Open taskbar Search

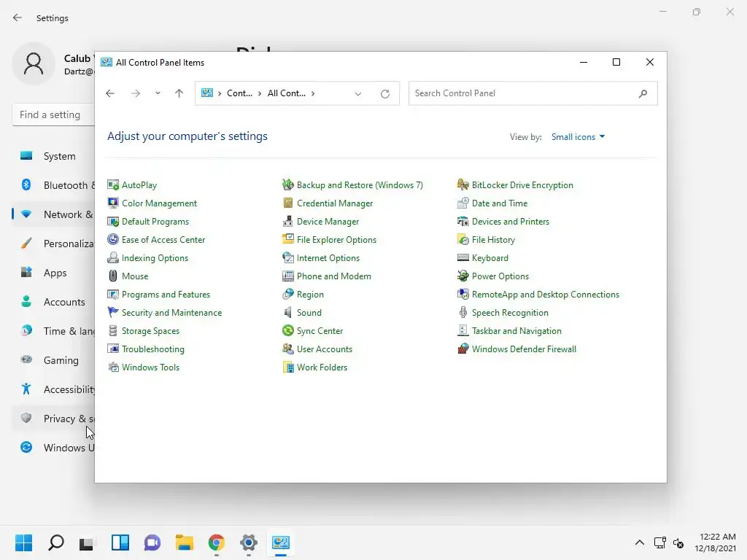click(56, 542)
